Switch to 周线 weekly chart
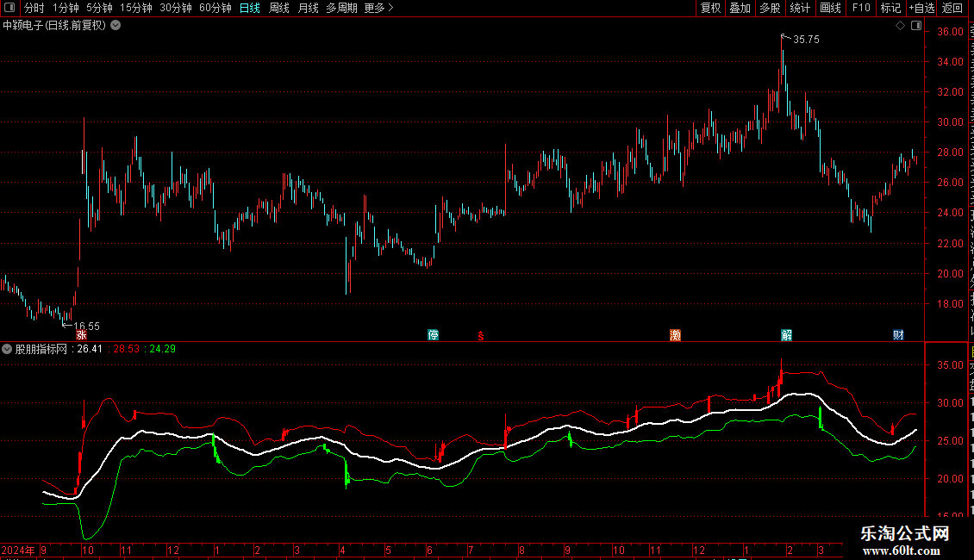This screenshot has width=974, height=560. 279,8
